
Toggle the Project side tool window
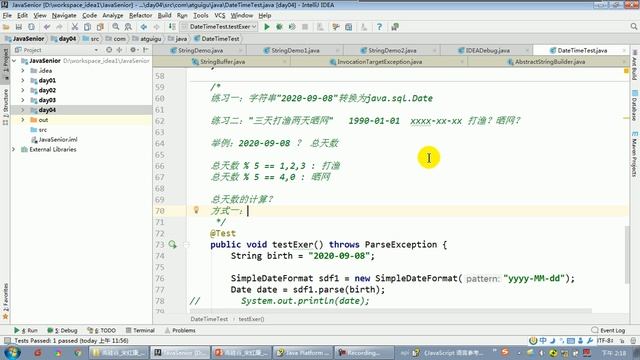point(5,63)
